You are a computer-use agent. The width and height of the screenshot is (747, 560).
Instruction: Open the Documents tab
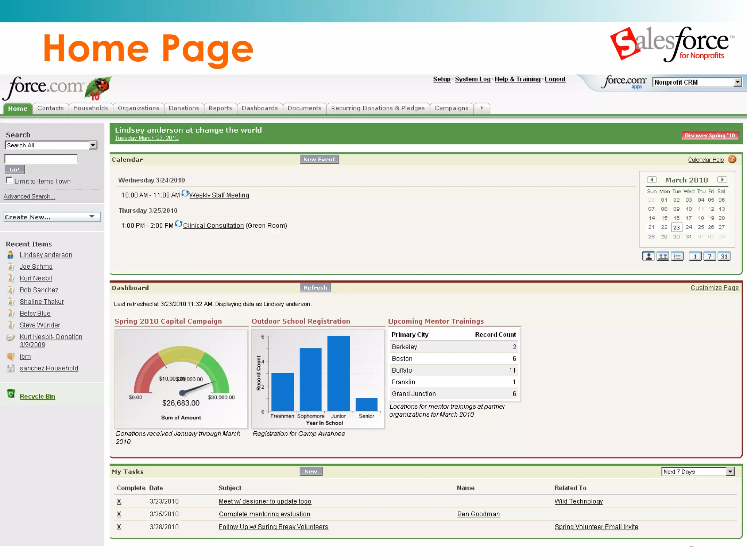click(x=304, y=108)
